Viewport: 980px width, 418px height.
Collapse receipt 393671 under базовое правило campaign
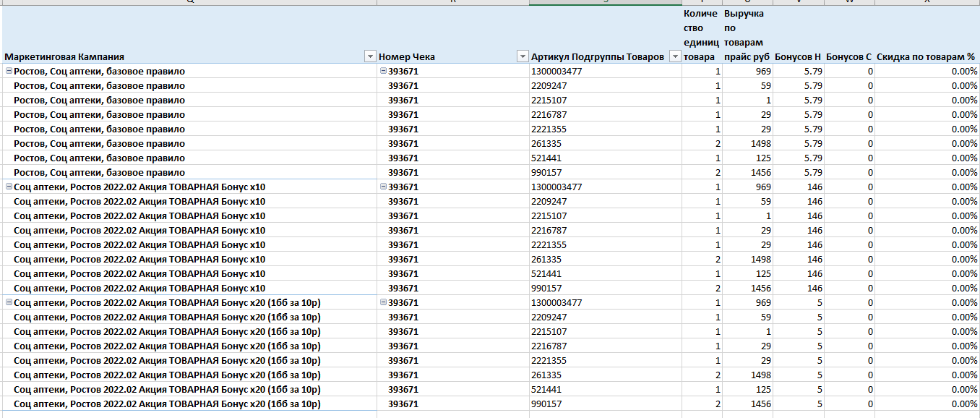pyautogui.click(x=383, y=72)
